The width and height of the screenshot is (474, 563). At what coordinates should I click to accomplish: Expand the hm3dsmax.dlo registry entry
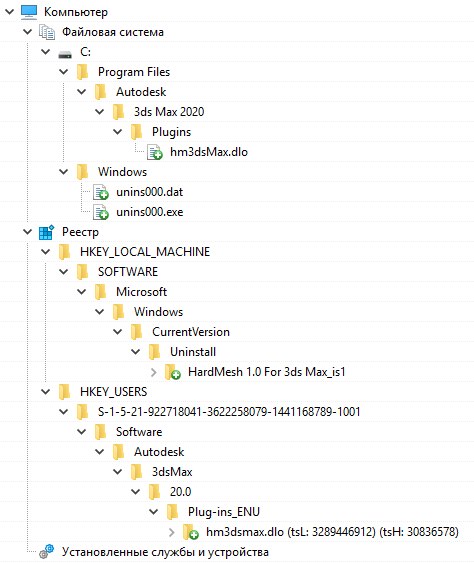point(172,532)
